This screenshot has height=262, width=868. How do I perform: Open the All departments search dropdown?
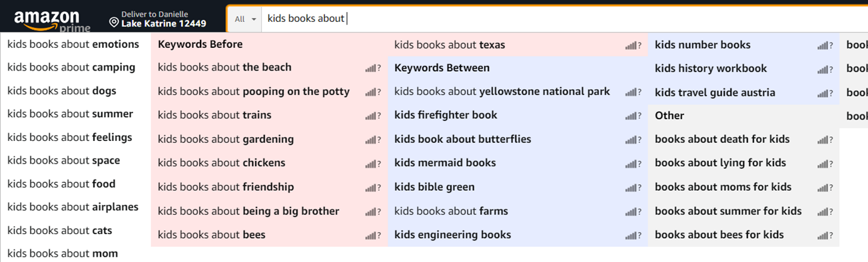pos(244,19)
